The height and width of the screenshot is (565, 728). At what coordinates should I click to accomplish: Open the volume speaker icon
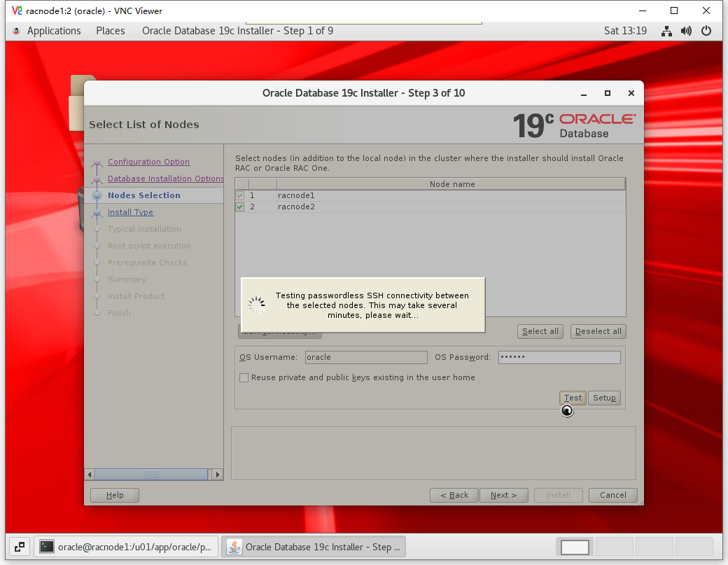click(686, 31)
